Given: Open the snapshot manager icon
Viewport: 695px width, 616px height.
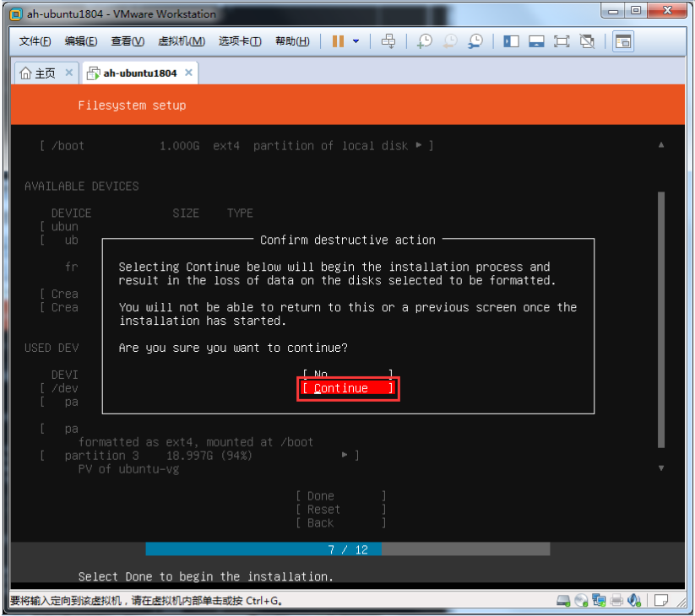Looking at the screenshot, I should (476, 41).
